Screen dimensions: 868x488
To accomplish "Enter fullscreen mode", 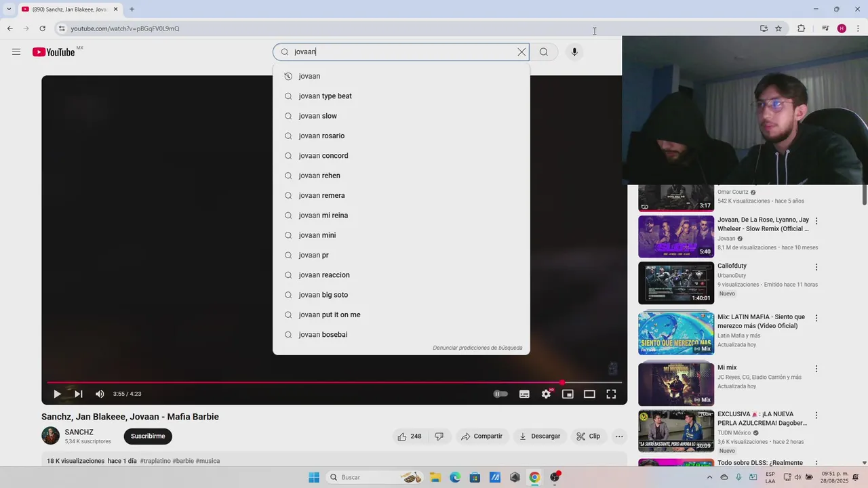I will point(611,394).
